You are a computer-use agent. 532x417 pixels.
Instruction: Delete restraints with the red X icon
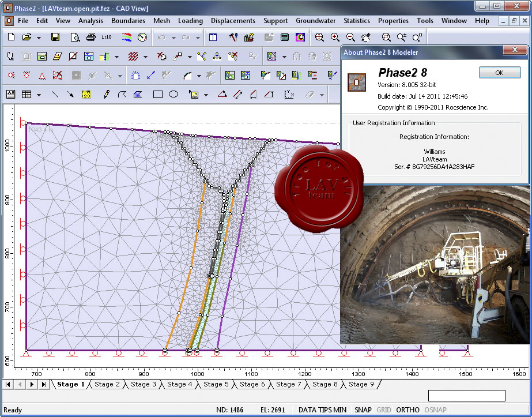(x=58, y=75)
